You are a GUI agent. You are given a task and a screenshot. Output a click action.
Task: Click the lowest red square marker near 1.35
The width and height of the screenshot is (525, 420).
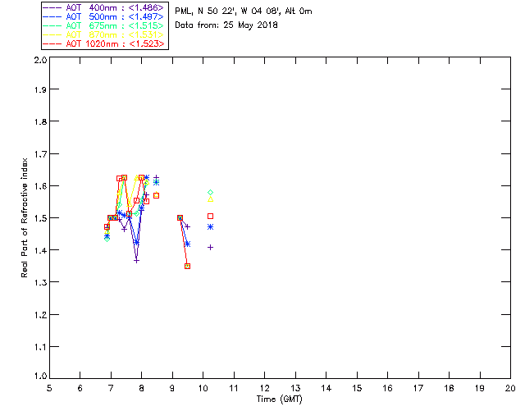pos(188,266)
